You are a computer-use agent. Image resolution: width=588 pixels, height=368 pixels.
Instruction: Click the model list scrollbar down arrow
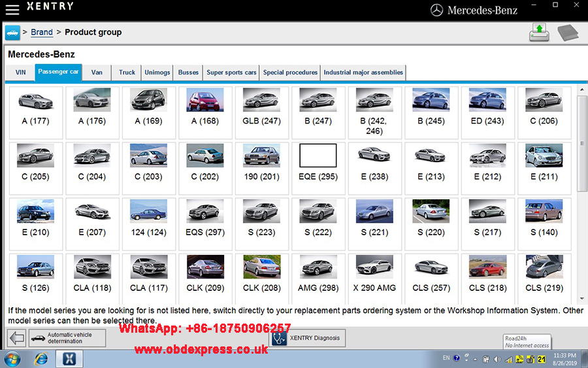[582, 299]
